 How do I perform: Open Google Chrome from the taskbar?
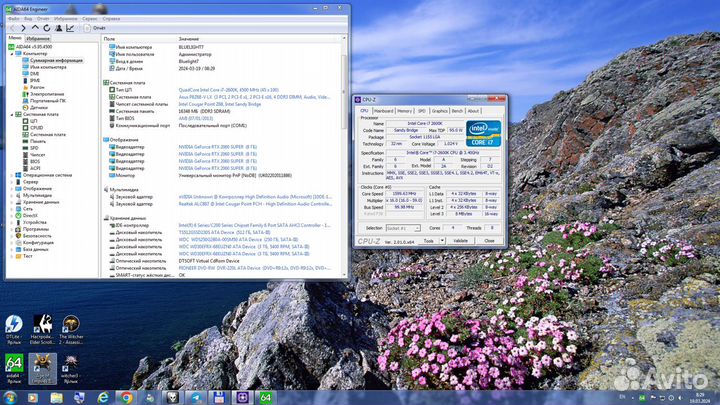point(126,398)
